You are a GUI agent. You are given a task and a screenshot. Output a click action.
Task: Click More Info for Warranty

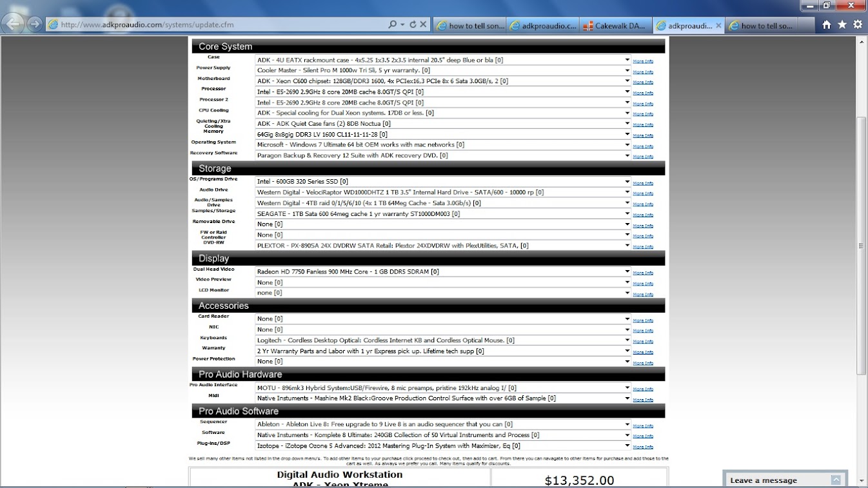tap(643, 352)
